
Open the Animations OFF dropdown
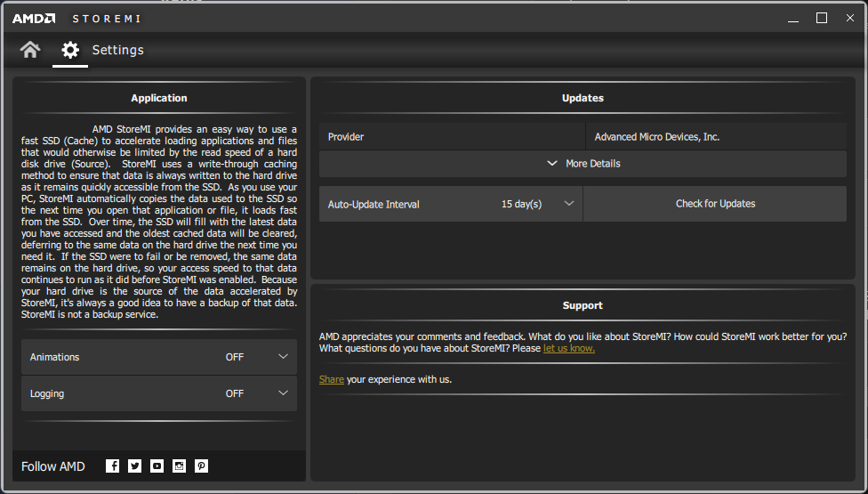(x=159, y=357)
